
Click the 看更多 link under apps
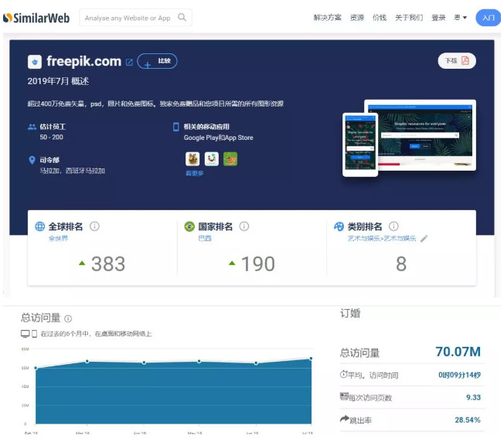pos(194,173)
